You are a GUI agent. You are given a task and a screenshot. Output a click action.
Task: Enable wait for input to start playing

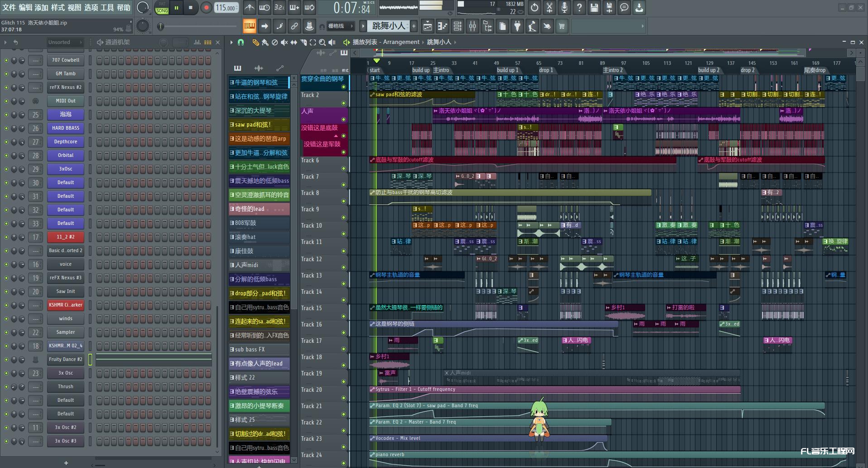pyautogui.click(x=264, y=7)
